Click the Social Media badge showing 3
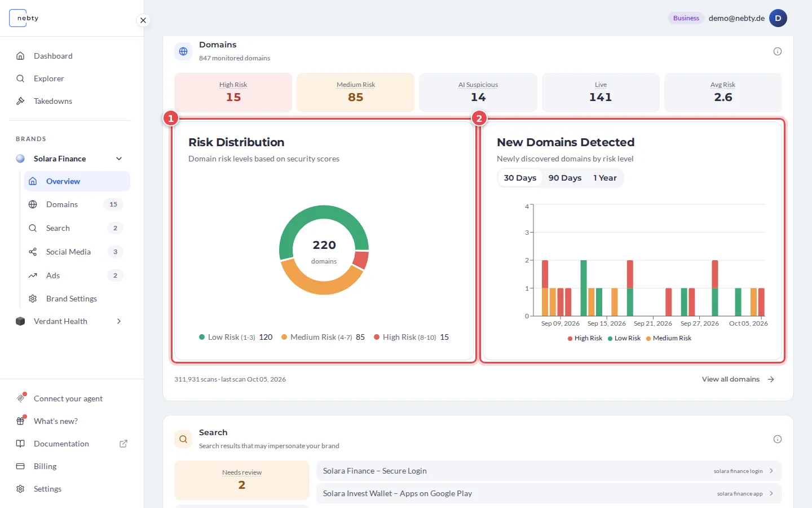This screenshot has height=508, width=812. [115, 252]
